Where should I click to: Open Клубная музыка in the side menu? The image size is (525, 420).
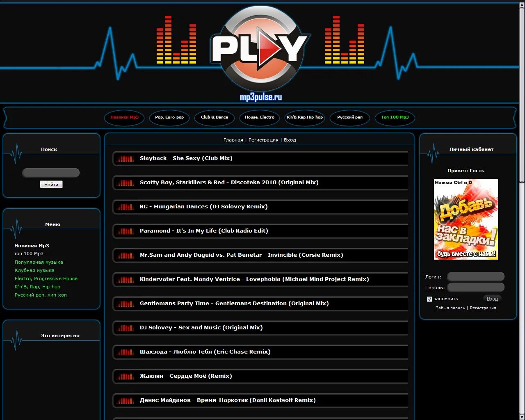(x=34, y=270)
